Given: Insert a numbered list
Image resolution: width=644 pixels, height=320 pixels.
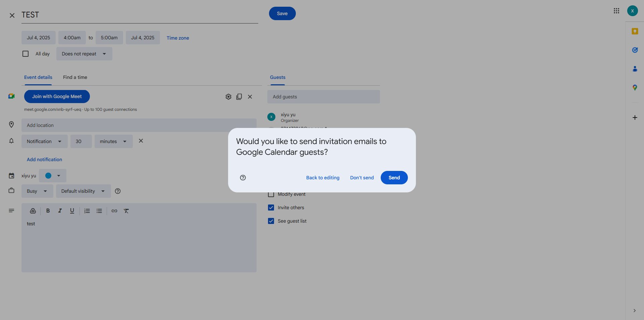Looking at the screenshot, I should [87, 211].
